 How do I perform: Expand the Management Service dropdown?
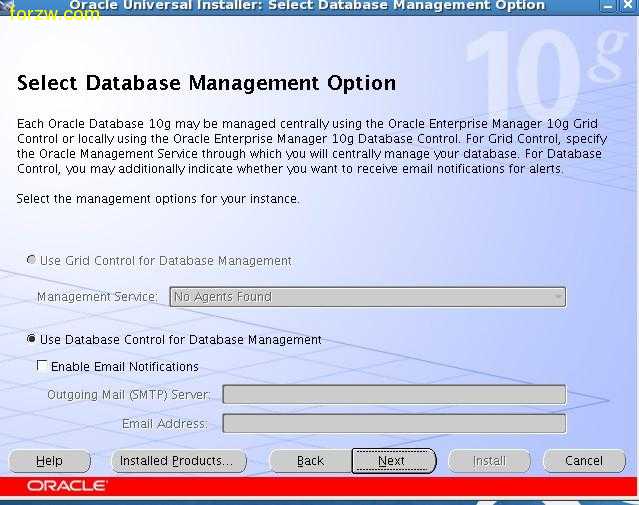coord(557,297)
